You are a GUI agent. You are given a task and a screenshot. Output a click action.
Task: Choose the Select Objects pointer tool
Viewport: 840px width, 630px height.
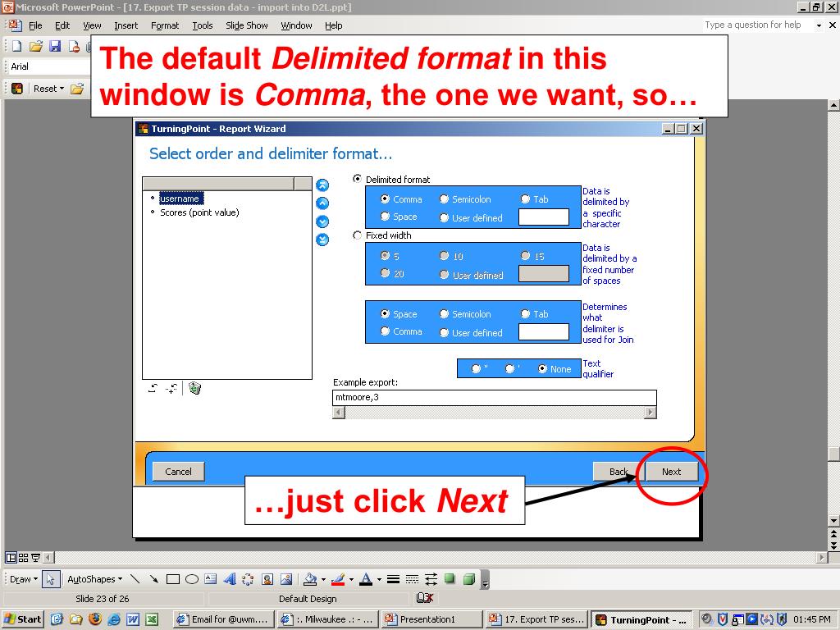[50, 579]
